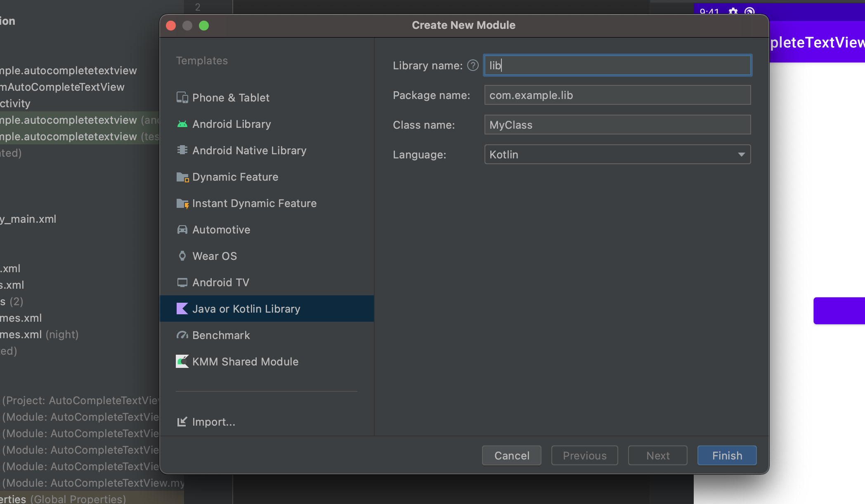The image size is (865, 504).
Task: Click the Phone & Tablet template icon
Action: tap(182, 98)
